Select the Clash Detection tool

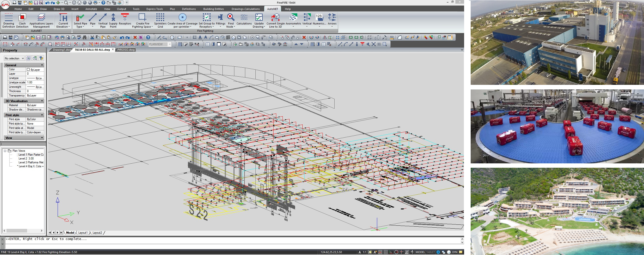pos(22,20)
